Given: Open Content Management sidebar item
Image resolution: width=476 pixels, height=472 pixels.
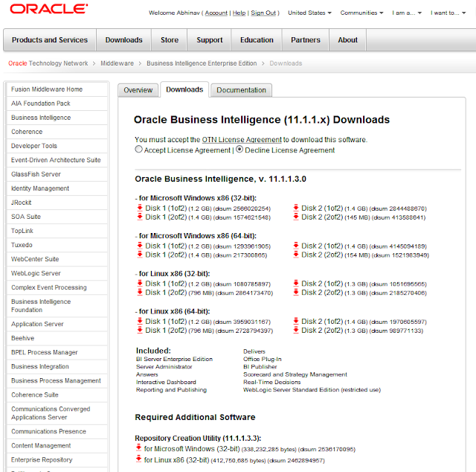Looking at the screenshot, I should click(x=57, y=445).
